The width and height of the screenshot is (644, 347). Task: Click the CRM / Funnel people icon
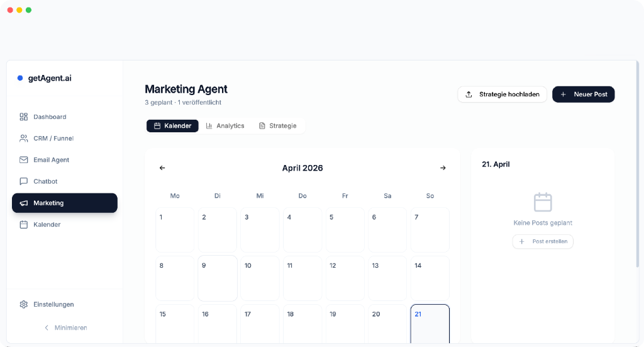coord(24,138)
